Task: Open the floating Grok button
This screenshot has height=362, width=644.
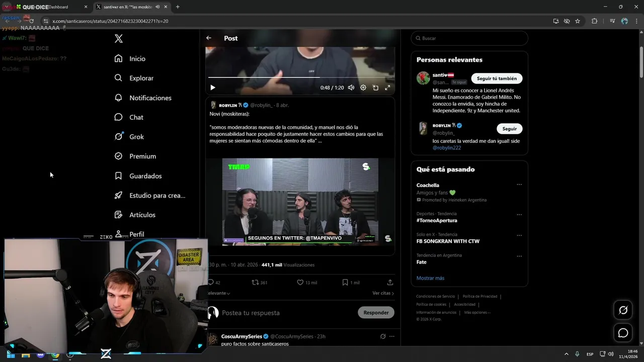Action: [x=623, y=310]
